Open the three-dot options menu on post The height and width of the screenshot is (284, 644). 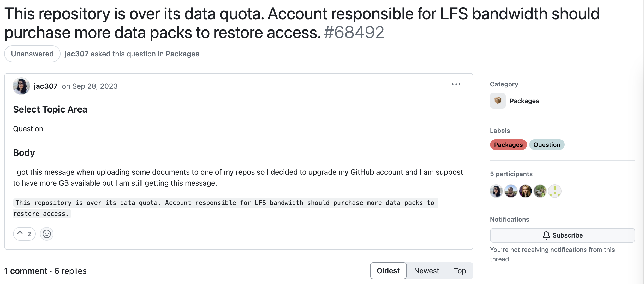pyautogui.click(x=456, y=84)
